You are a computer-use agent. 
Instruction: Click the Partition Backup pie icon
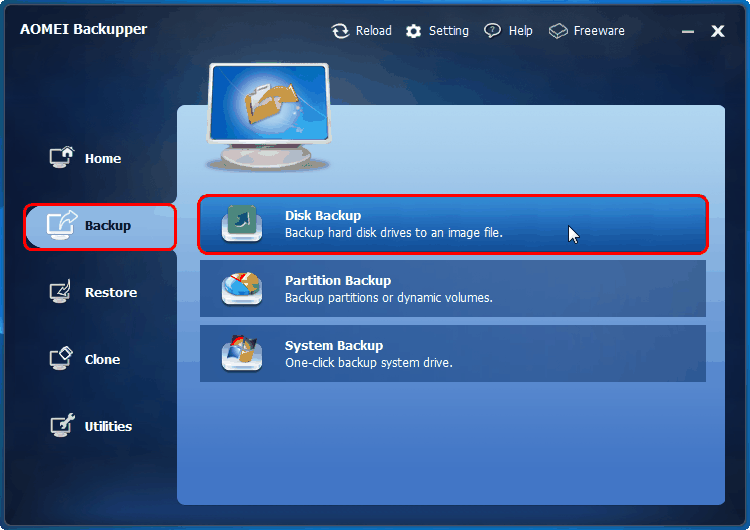coord(242,288)
